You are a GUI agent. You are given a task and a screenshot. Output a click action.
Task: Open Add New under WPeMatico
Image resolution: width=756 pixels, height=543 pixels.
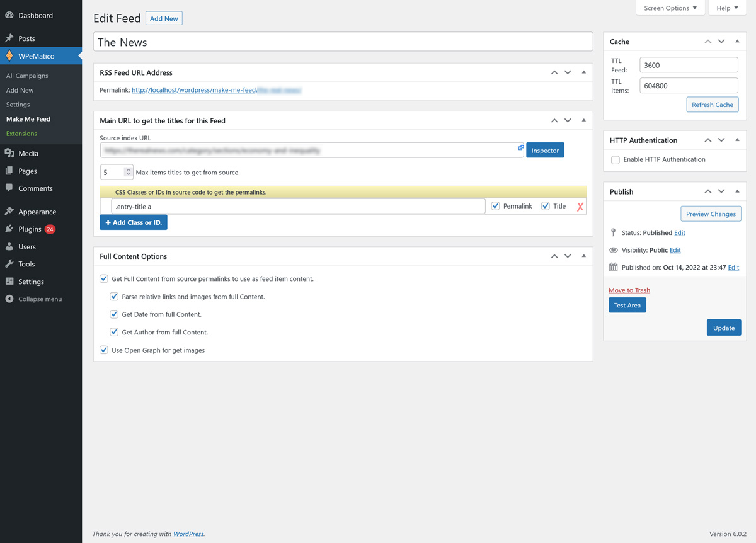point(20,90)
